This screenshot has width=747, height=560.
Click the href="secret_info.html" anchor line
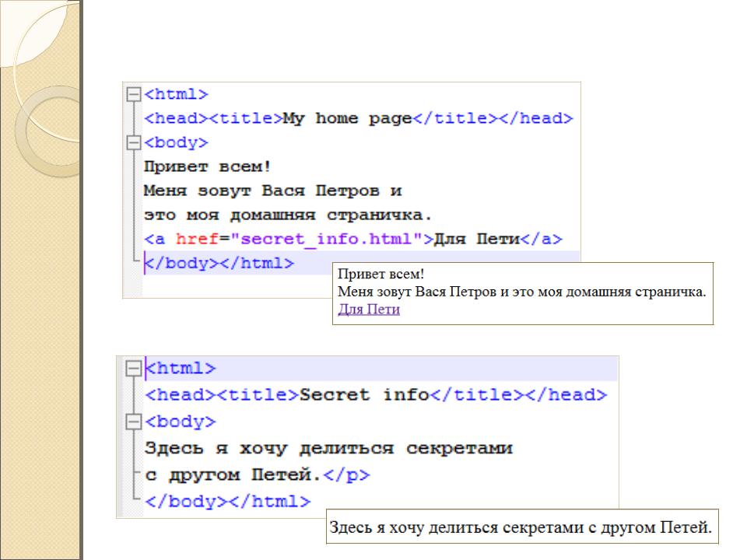(353, 239)
